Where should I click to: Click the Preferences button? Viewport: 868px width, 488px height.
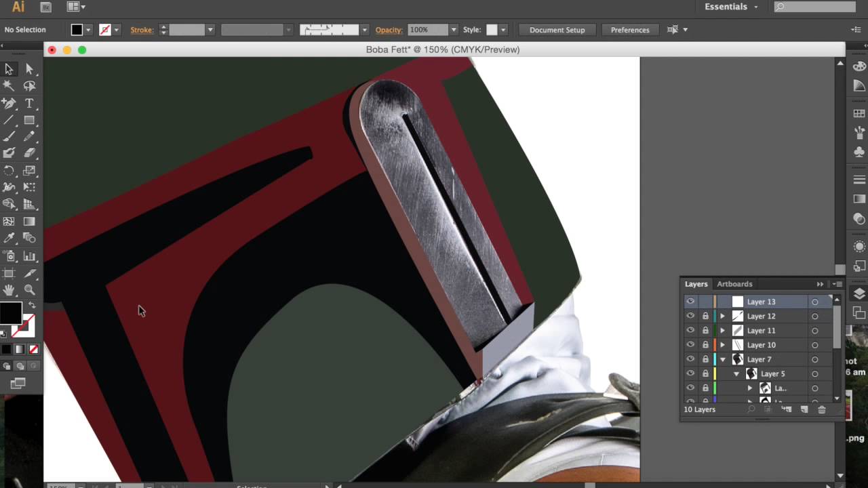coord(630,30)
